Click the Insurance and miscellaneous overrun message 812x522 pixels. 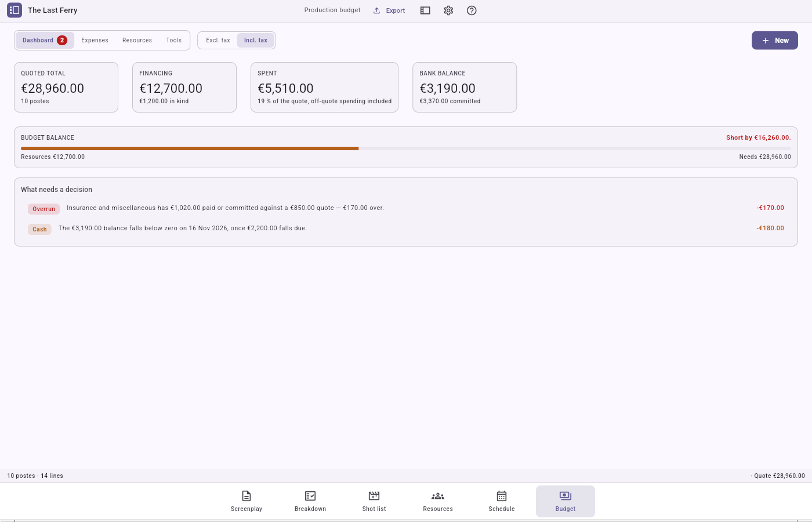click(x=225, y=208)
